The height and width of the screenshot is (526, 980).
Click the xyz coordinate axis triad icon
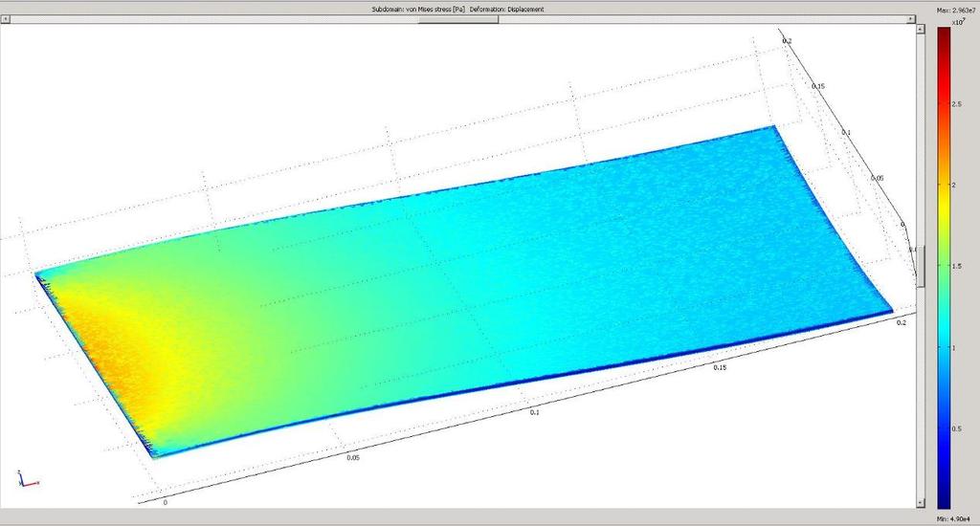click(x=27, y=479)
